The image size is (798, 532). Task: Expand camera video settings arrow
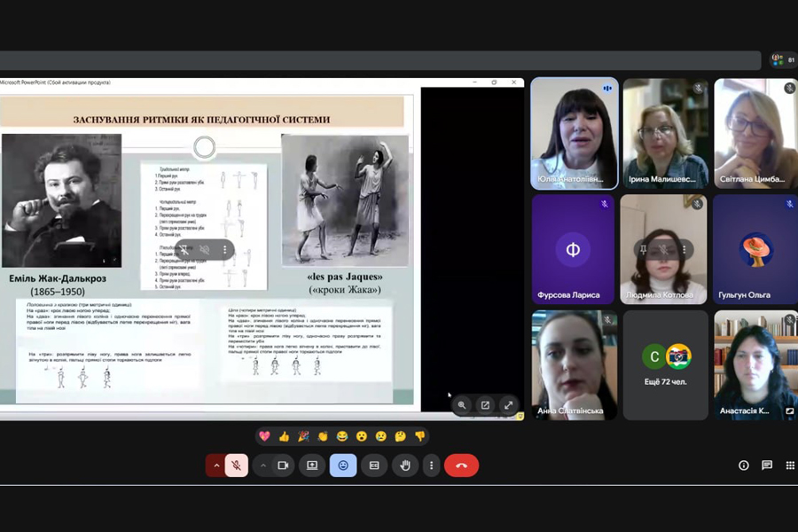262,465
